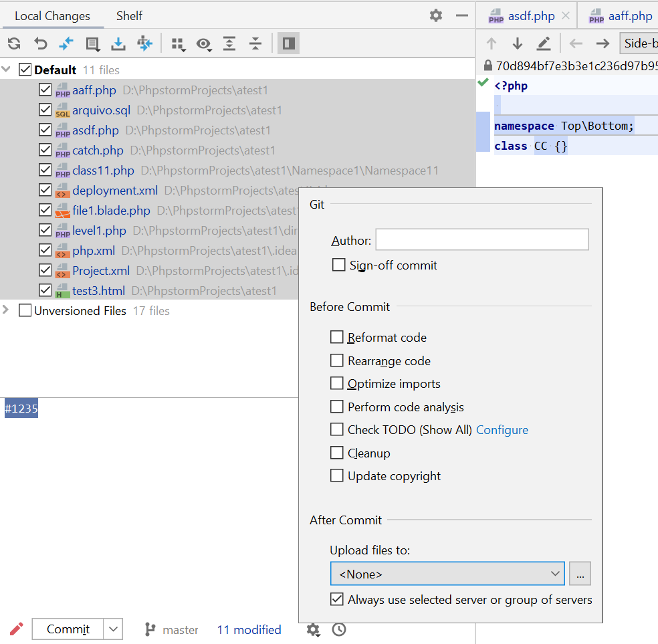The image size is (658, 644).
Task: Click the Git Author input field
Action: pos(482,239)
